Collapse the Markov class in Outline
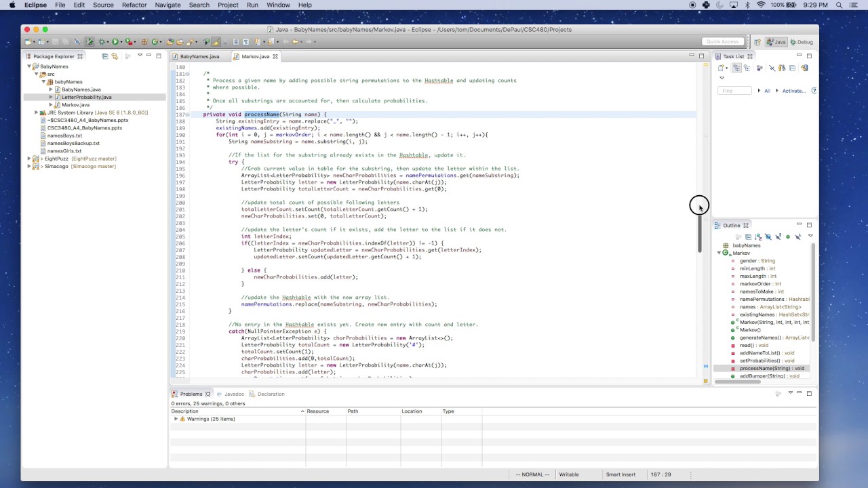868x488 pixels. [x=719, y=253]
